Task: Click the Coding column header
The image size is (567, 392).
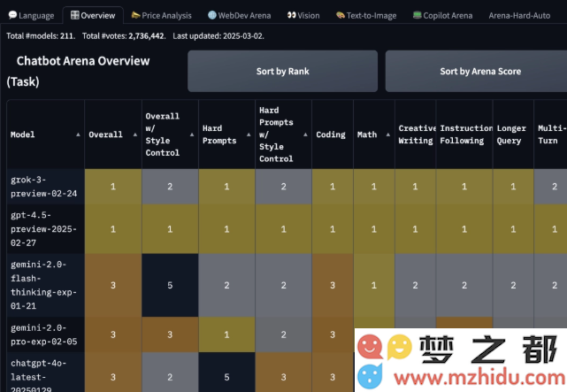Action: [333, 135]
